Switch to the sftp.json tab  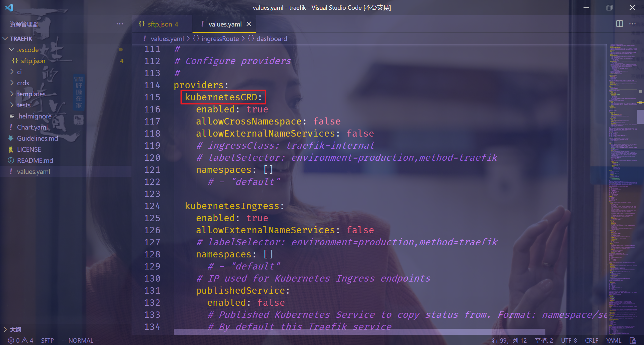tap(162, 24)
